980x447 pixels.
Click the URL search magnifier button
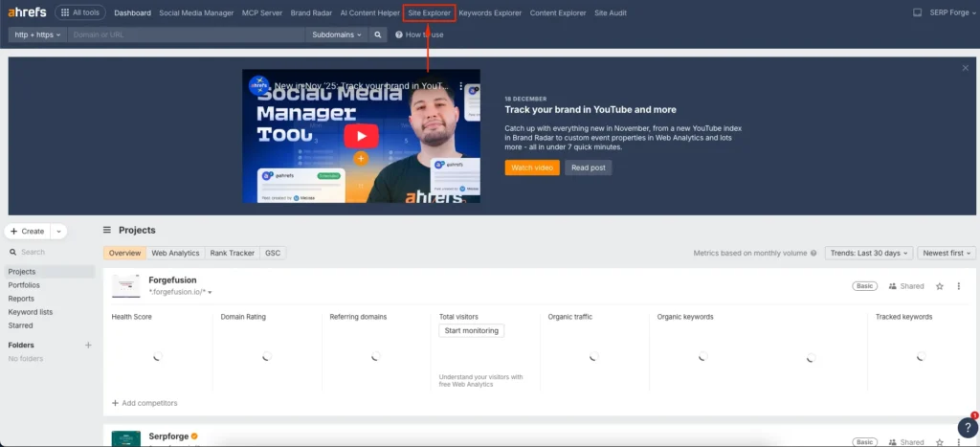pos(379,34)
